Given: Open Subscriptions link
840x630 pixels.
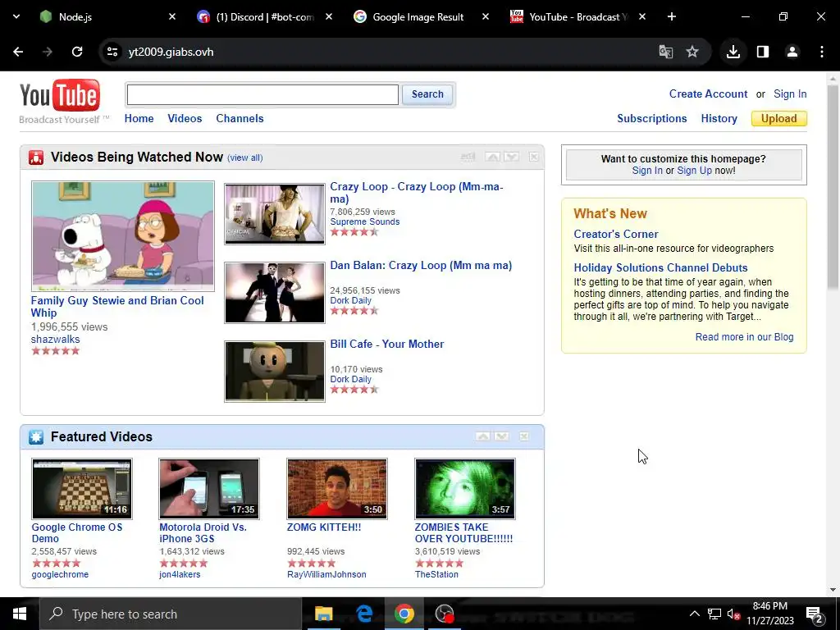Looking at the screenshot, I should [652, 118].
